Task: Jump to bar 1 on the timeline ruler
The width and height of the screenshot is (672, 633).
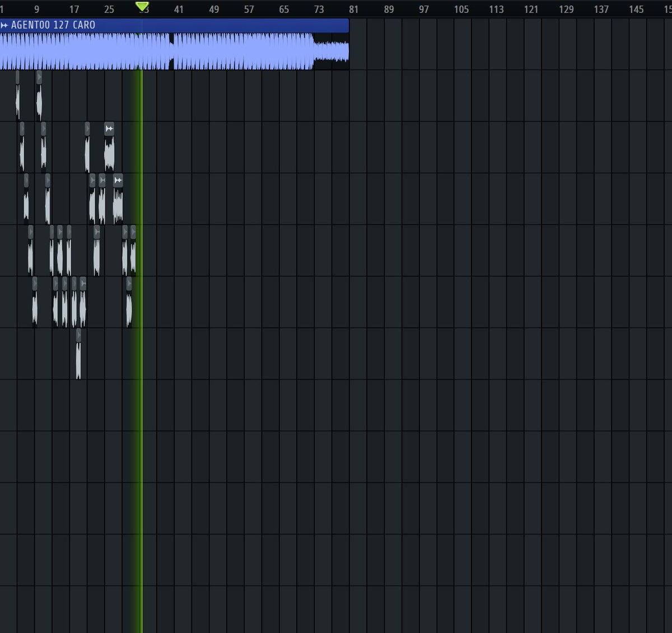Action: tap(2, 10)
